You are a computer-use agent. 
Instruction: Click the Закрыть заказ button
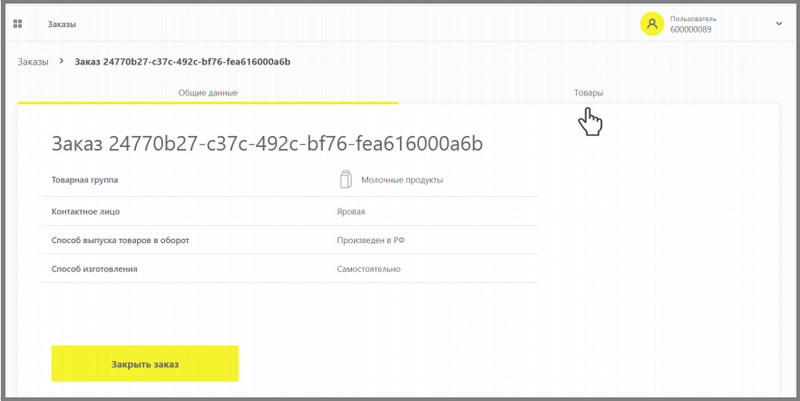pyautogui.click(x=145, y=364)
